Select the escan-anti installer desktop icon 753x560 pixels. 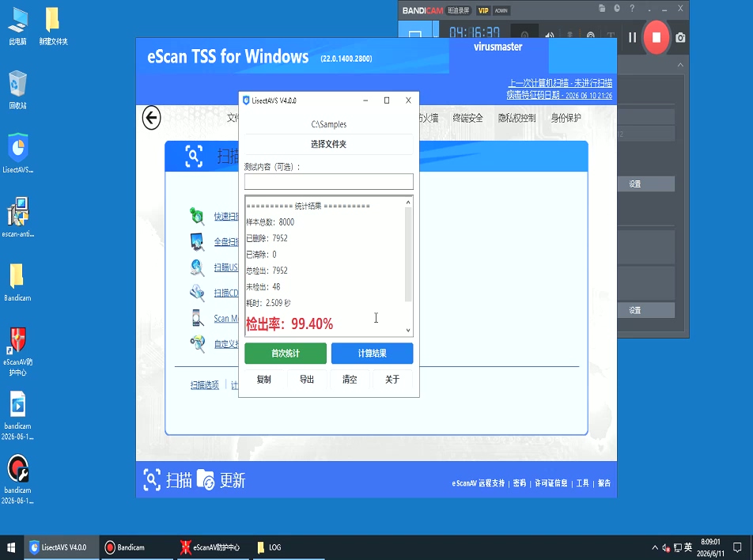17,217
